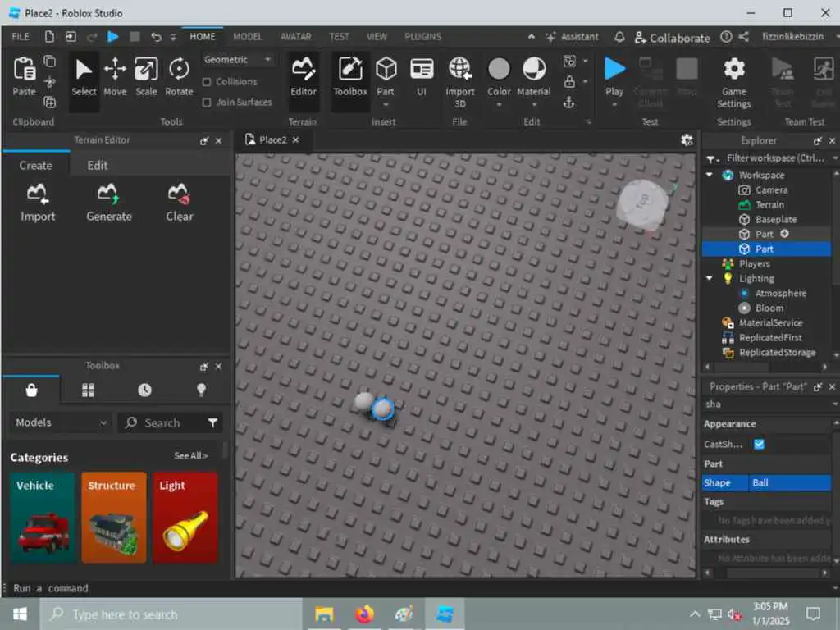Open the Light category thumbnail

pos(185,518)
